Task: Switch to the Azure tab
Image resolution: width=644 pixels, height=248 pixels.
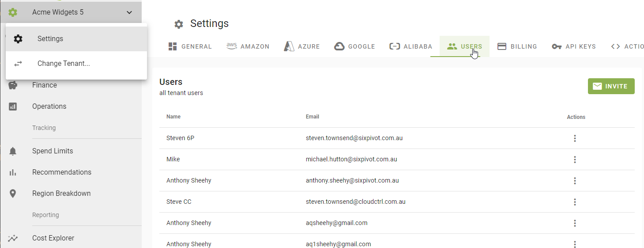Action: 302,46
